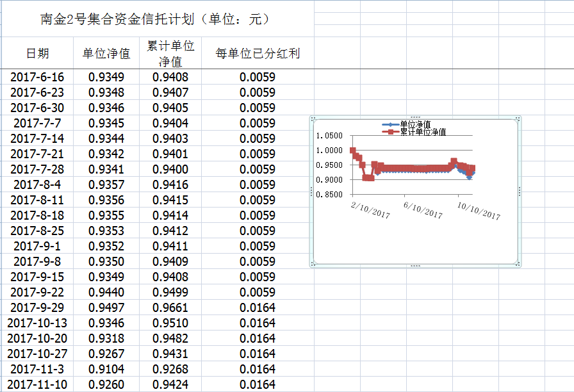Select the 单位净值 header cell
The height and width of the screenshot is (392, 574).
pyautogui.click(x=106, y=54)
